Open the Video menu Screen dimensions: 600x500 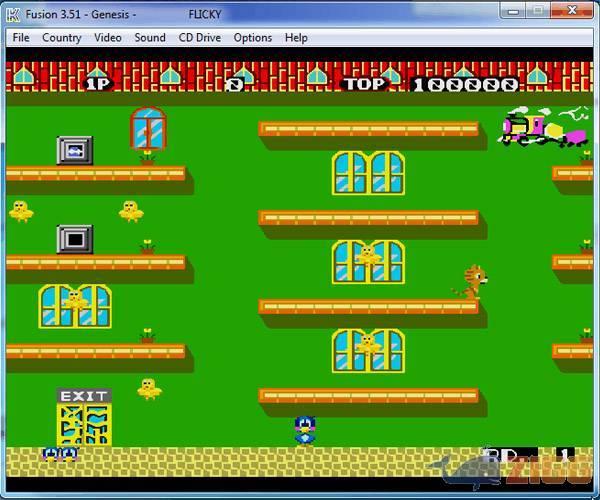tap(108, 38)
